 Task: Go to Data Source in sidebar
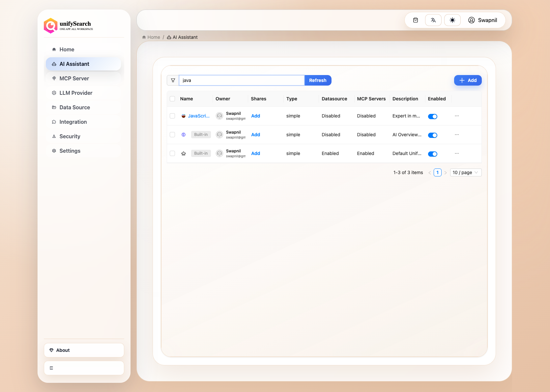(x=74, y=107)
